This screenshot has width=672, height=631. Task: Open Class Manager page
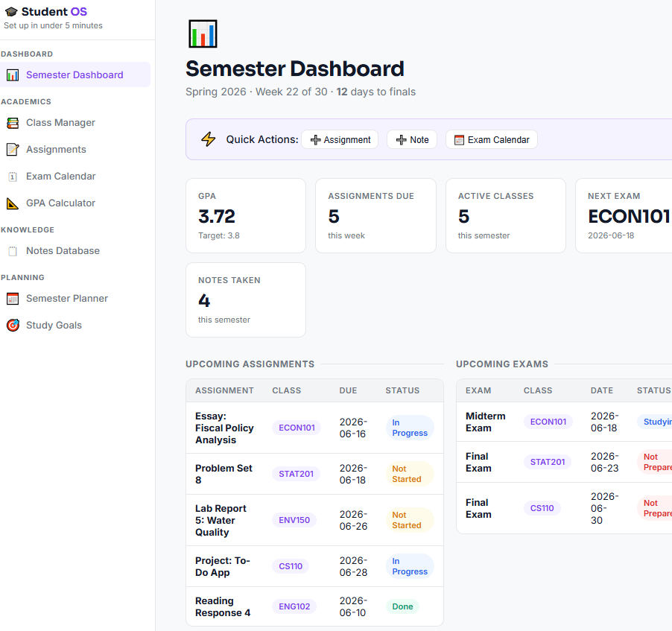pos(75,123)
